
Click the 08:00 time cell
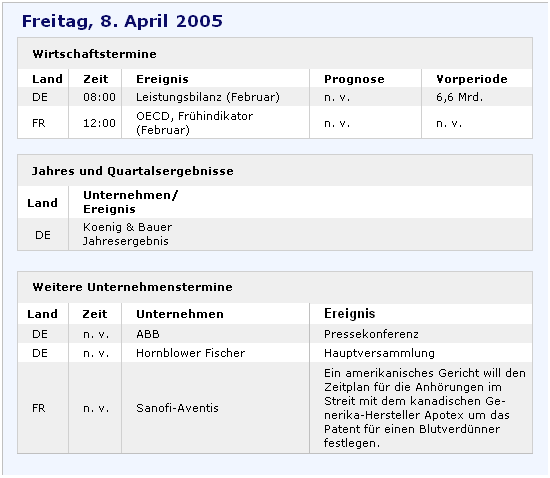click(x=99, y=97)
